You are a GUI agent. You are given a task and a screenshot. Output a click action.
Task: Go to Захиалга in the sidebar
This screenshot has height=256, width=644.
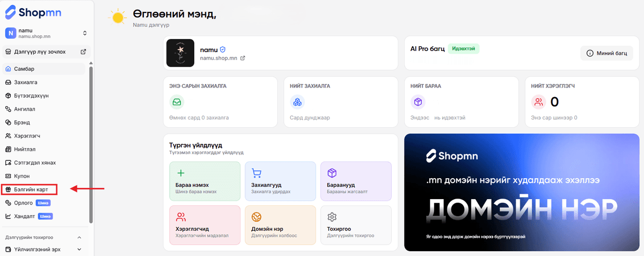pyautogui.click(x=26, y=82)
